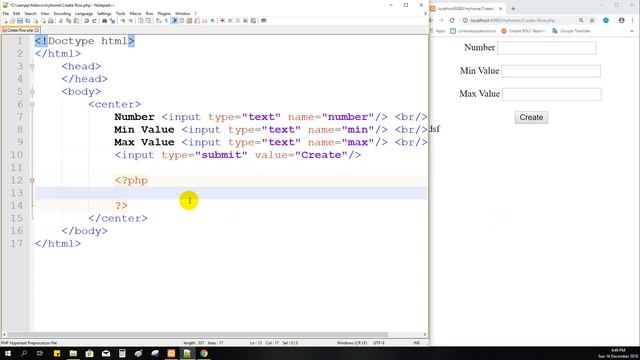Screen dimensions: 640x360
Task: Open the second bookmark in bookmarks bar
Action: (x=473, y=31)
